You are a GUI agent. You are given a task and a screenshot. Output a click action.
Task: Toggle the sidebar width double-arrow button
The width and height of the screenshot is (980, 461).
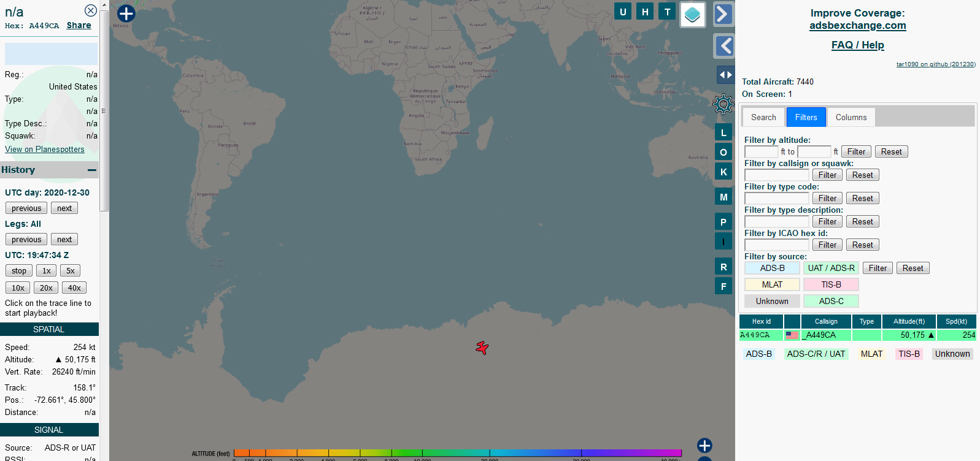tap(725, 75)
